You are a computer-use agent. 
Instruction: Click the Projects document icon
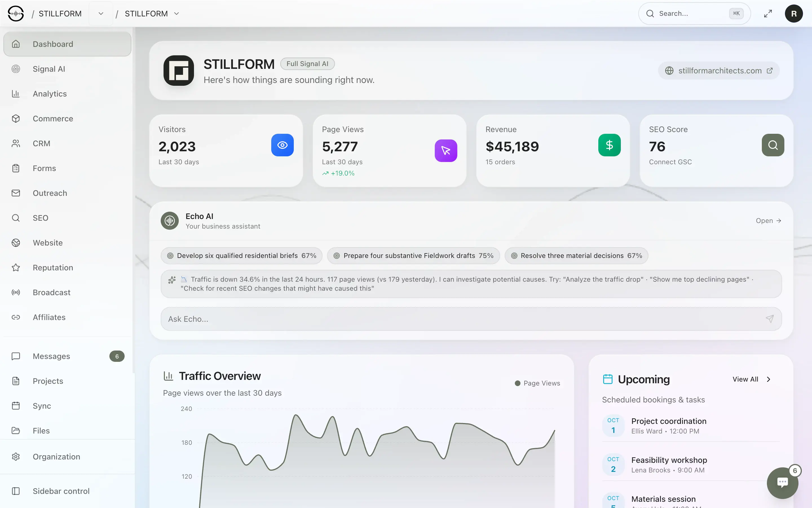click(16, 381)
